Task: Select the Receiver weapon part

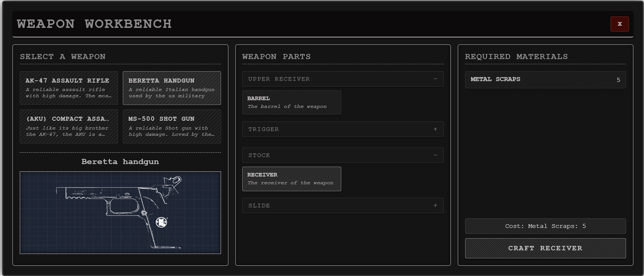Action: pos(291,179)
